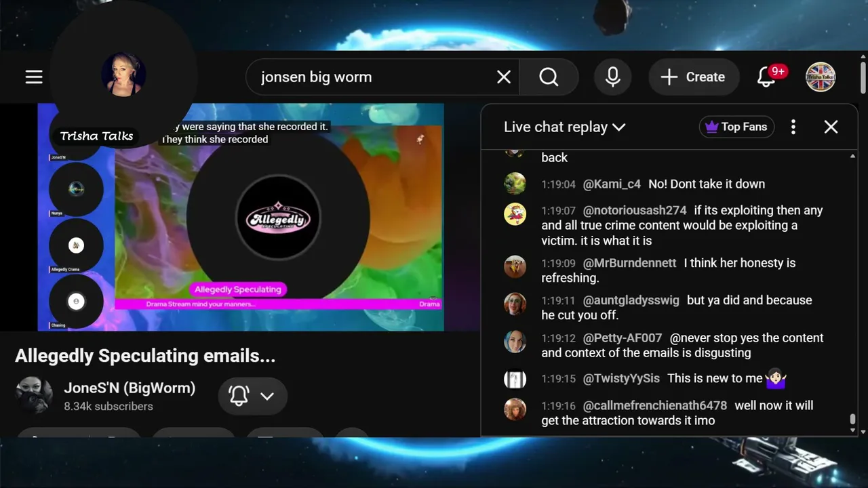Clear the search text with the X
Image resolution: width=868 pixels, height=488 pixels.
click(504, 77)
